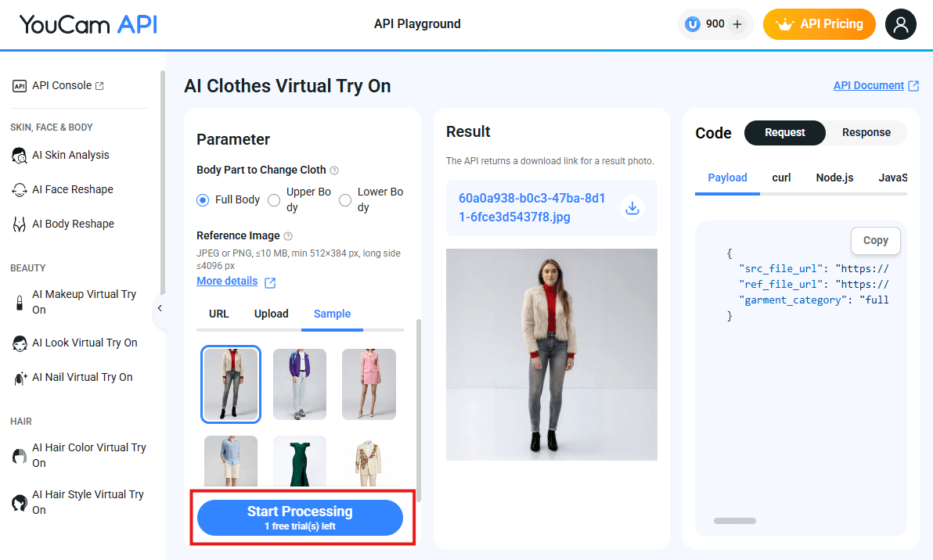Copy the payload with Copy button
The width and height of the screenshot is (933, 560).
(875, 241)
